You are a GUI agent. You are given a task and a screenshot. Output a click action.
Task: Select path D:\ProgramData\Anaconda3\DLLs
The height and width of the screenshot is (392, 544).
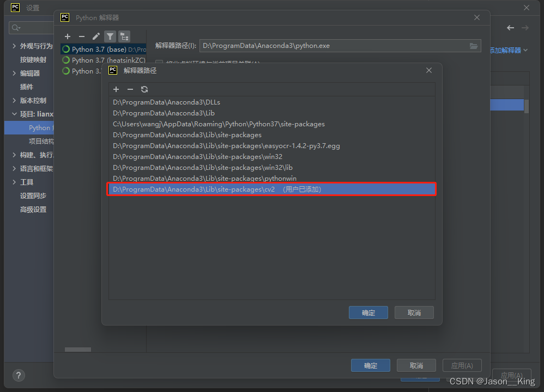pyautogui.click(x=271, y=102)
